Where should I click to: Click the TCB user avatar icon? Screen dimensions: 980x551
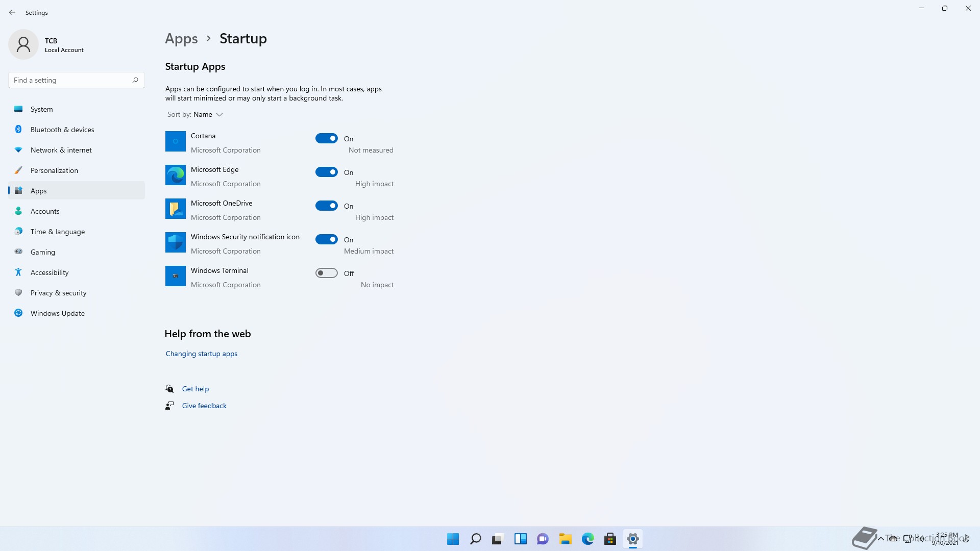(23, 44)
